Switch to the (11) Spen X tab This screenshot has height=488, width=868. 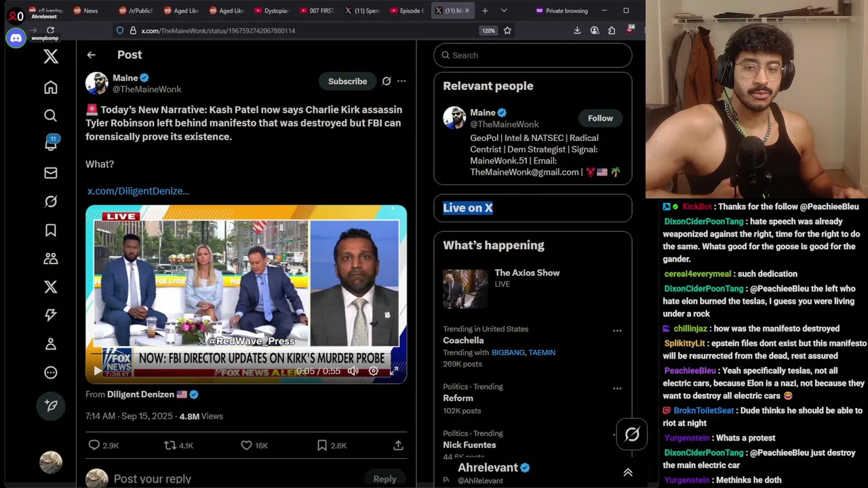[362, 10]
